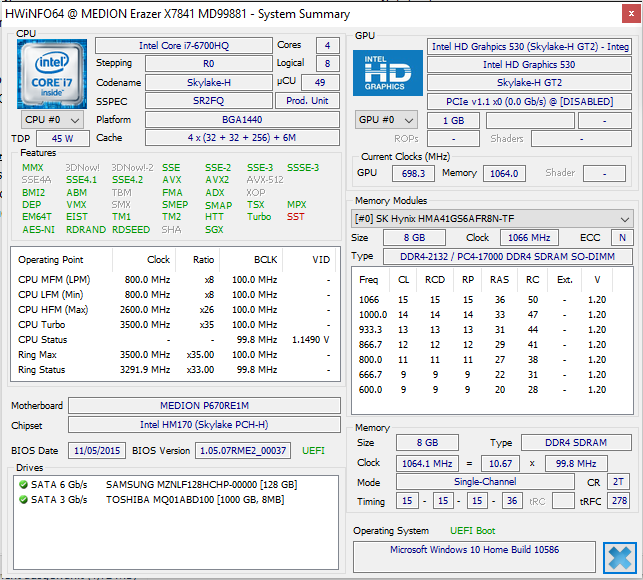Click the BCLK column header
The image size is (643, 580).
tap(251, 260)
